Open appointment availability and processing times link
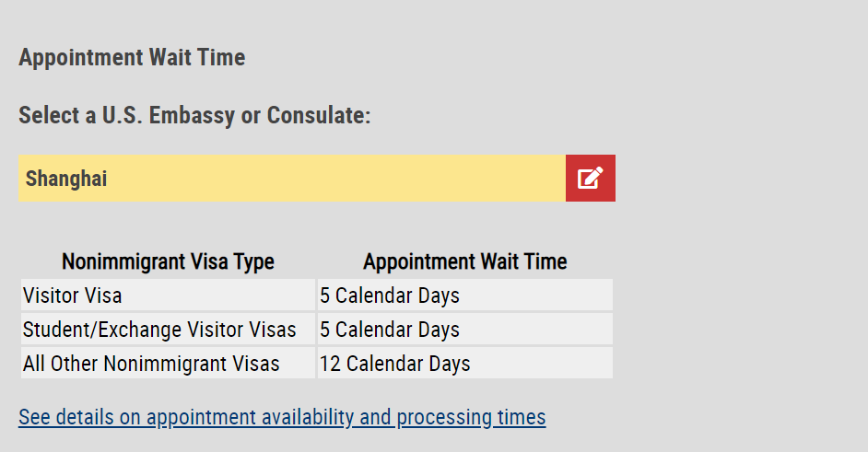 [282, 417]
